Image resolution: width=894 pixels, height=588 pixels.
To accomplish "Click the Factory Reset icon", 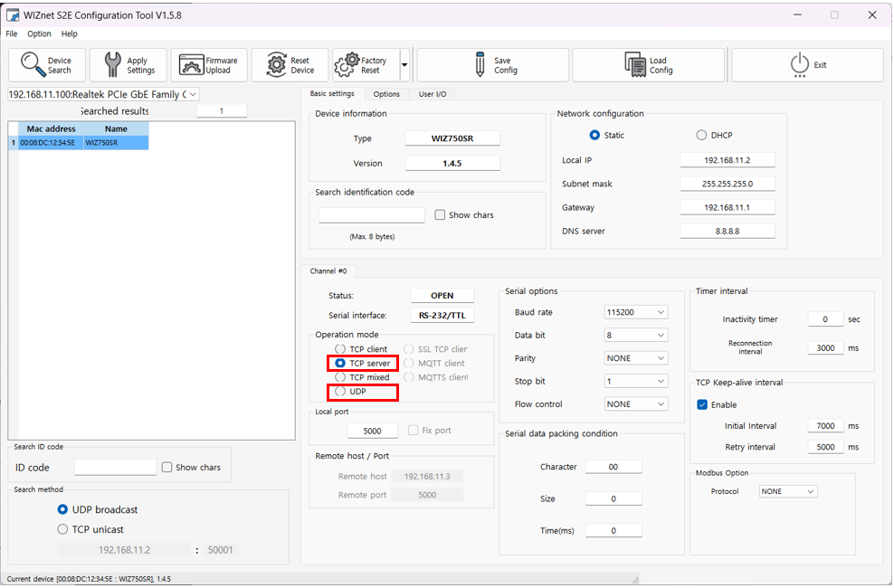I will pyautogui.click(x=347, y=65).
